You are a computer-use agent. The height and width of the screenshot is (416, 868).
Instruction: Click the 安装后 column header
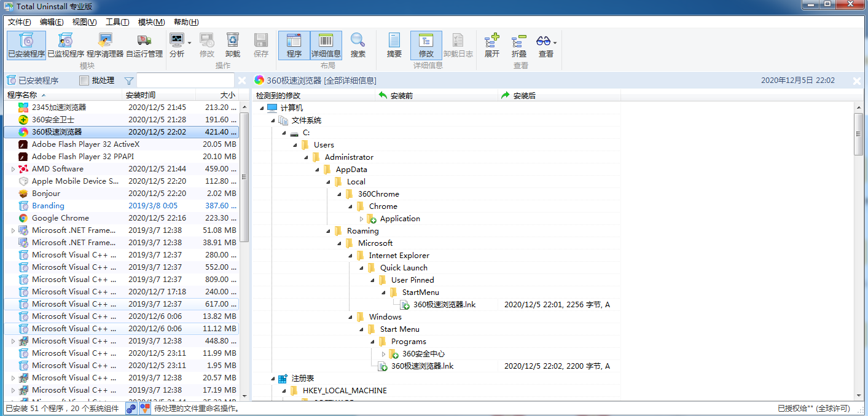click(559, 95)
